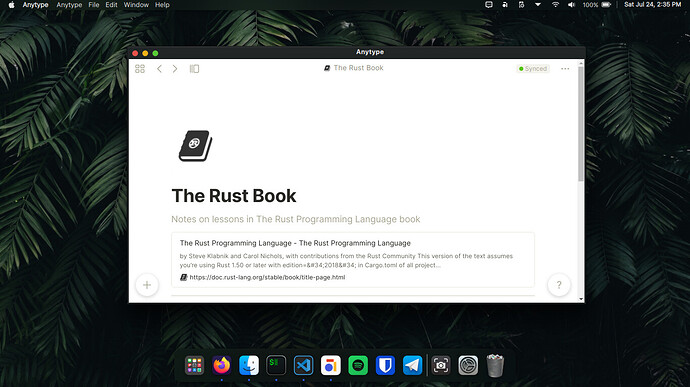The image size is (690, 387).
Task: Open the Edit menu
Action: pyautogui.click(x=111, y=5)
